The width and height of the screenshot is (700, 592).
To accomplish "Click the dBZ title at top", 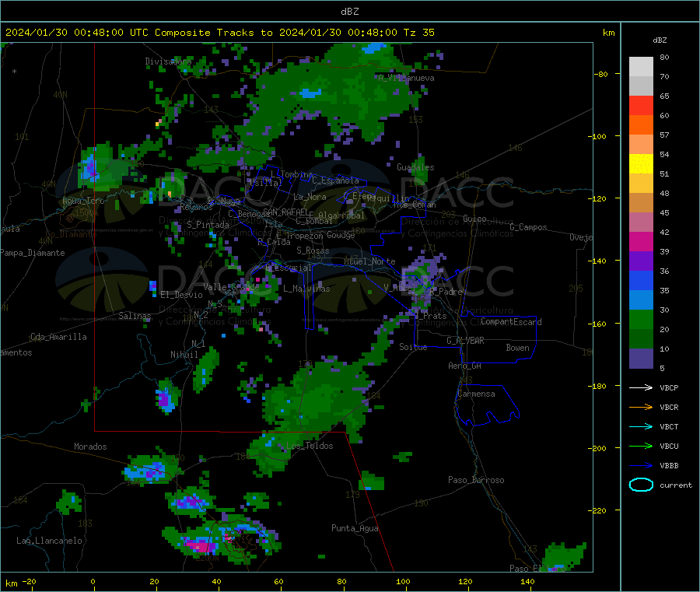I will [349, 12].
